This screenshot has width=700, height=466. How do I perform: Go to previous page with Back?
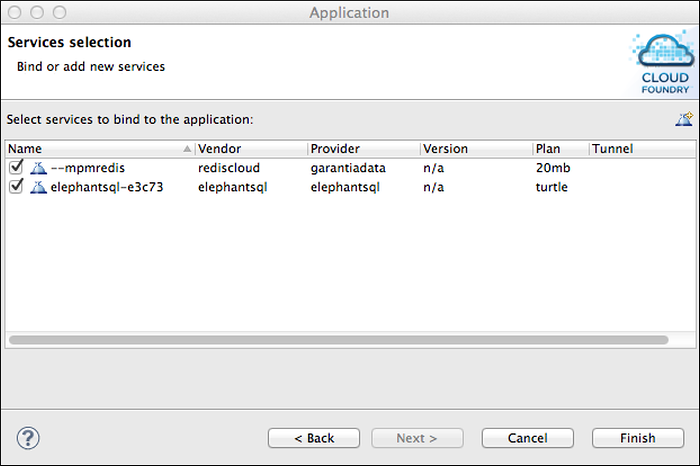coord(314,438)
